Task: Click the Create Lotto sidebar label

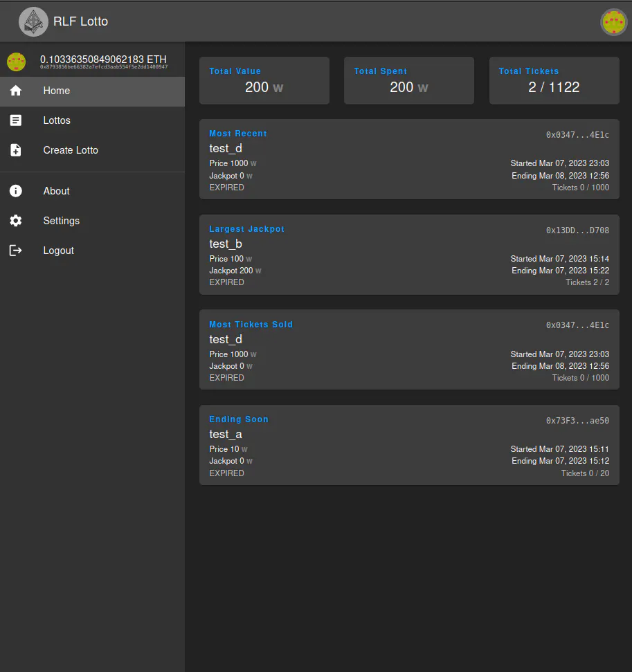Action: click(71, 150)
